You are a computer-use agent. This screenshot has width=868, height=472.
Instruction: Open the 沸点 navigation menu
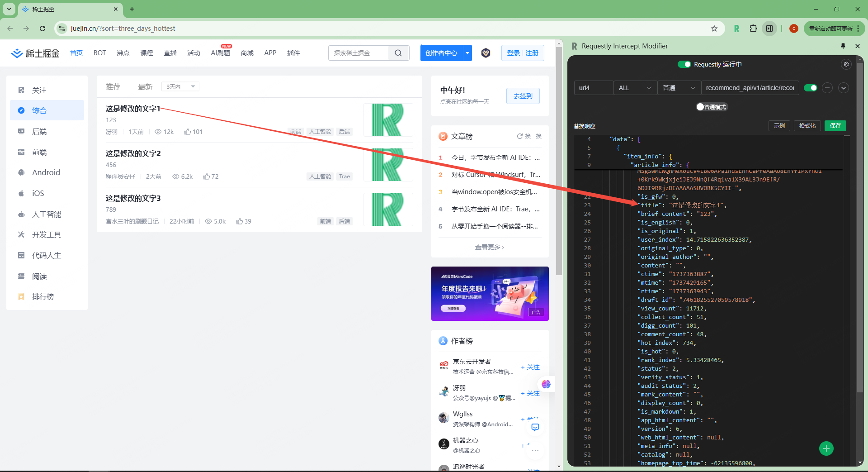tap(123, 53)
